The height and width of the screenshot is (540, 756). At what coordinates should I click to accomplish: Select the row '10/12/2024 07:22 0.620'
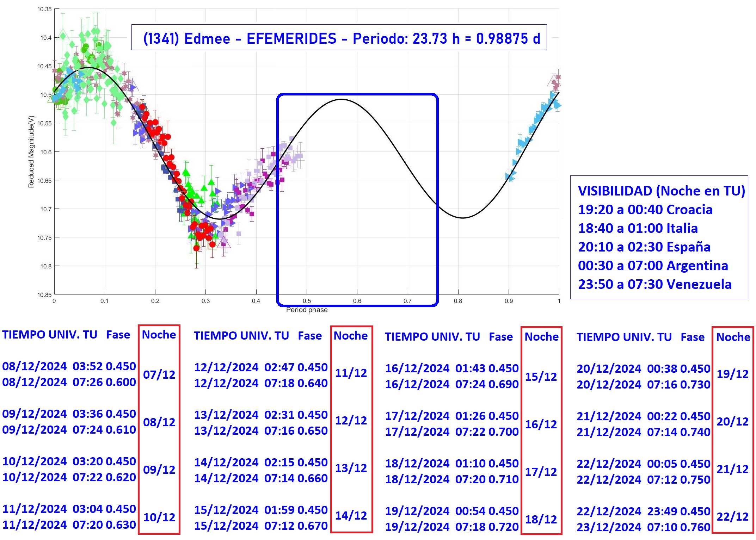(69, 477)
